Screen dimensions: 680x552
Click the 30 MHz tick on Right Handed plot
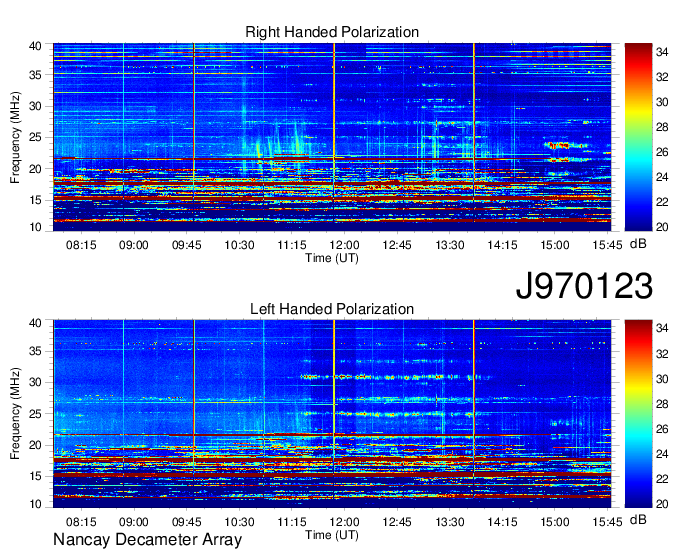(x=35, y=106)
